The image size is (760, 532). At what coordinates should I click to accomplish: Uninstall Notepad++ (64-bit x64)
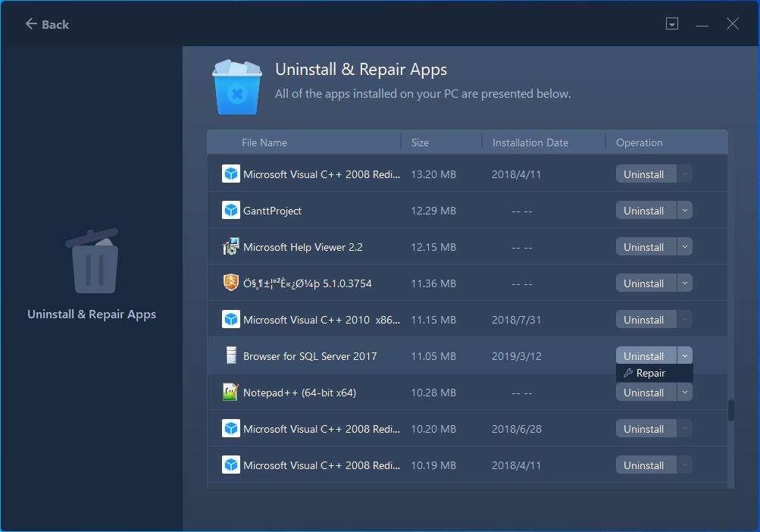[x=646, y=393]
